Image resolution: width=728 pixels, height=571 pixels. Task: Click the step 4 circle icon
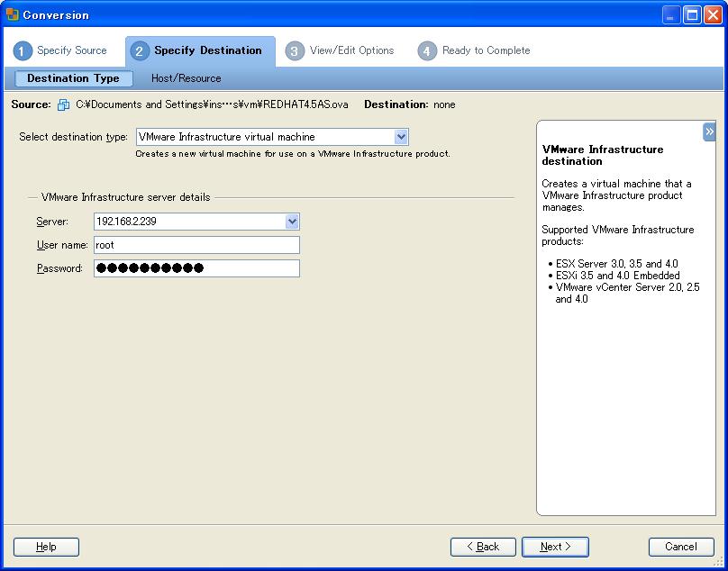427,50
